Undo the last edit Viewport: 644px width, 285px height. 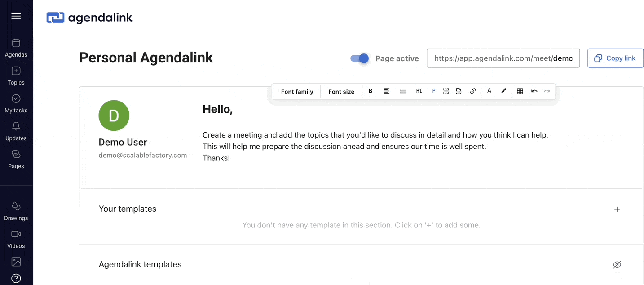(534, 91)
